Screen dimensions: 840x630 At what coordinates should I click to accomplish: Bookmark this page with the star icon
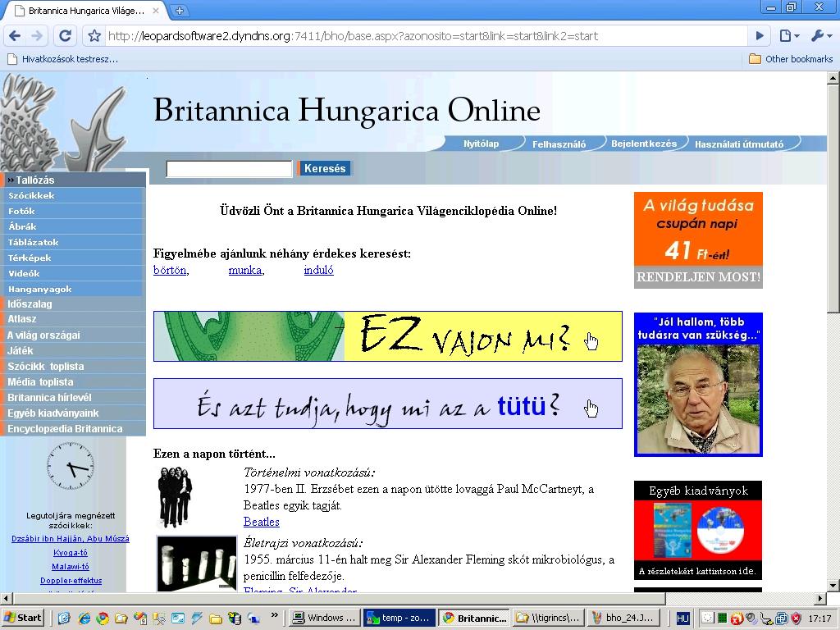pyautogui.click(x=94, y=36)
